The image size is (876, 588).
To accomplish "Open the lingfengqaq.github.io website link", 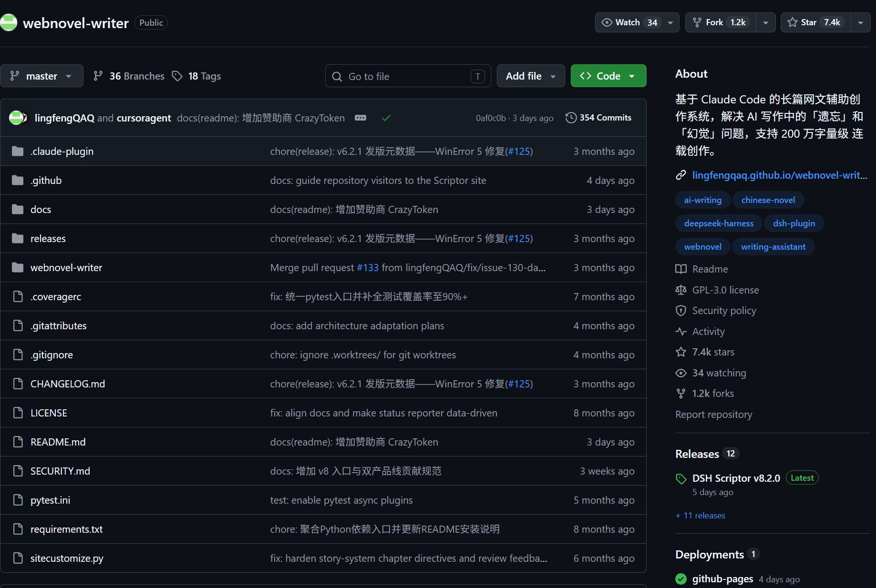I will [x=780, y=175].
